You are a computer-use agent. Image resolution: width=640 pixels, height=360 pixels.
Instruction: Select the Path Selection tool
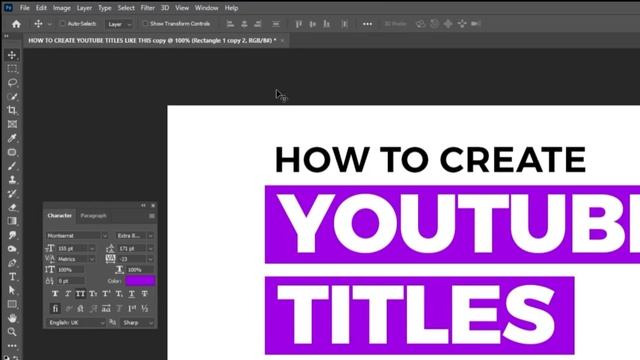tap(12, 290)
